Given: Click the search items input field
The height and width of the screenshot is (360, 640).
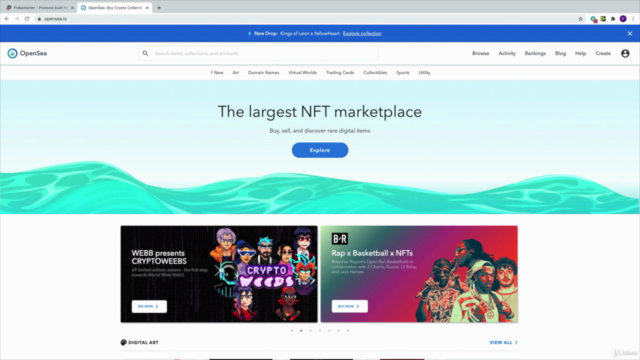Looking at the screenshot, I should (x=258, y=53).
